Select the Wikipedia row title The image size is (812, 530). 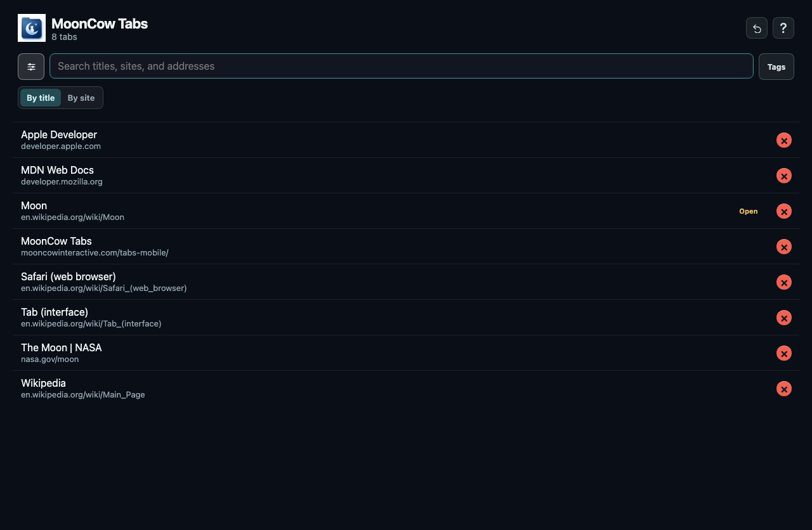pos(43,383)
